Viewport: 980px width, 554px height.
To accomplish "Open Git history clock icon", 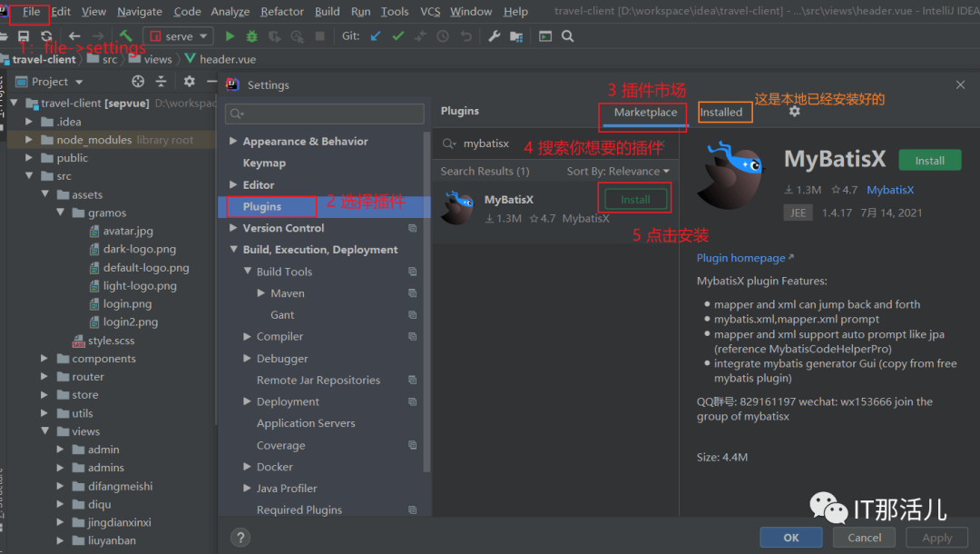I will coord(443,36).
